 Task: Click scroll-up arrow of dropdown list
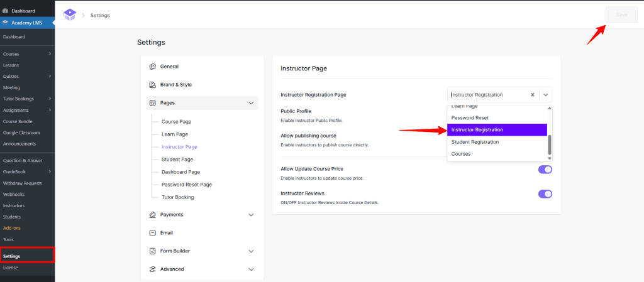click(550, 108)
